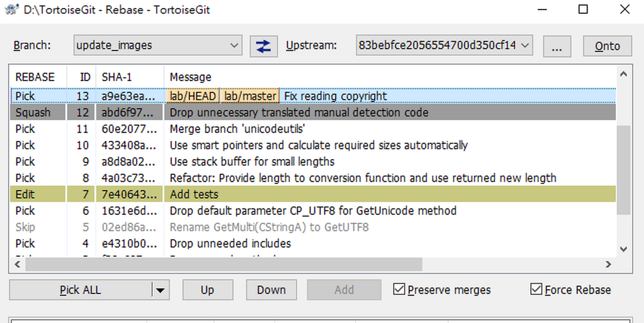The height and width of the screenshot is (323, 644).
Task: Click the vertical scrollbar thumb in commit list
Action: click(623, 170)
